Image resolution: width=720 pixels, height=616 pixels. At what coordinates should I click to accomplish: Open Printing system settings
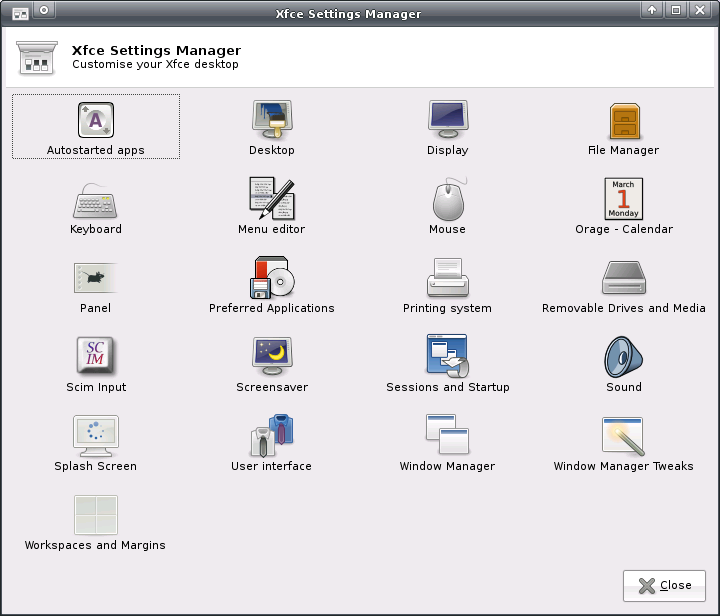448,285
